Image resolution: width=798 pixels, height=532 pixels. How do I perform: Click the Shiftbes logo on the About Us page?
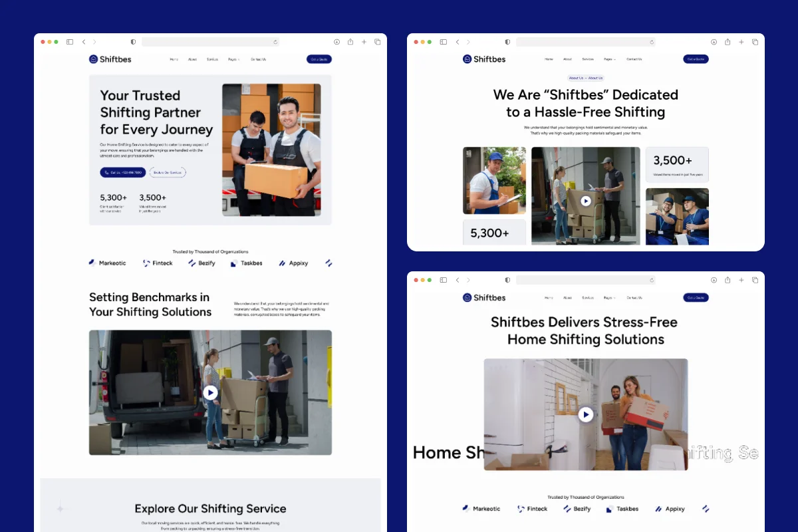[x=484, y=59]
